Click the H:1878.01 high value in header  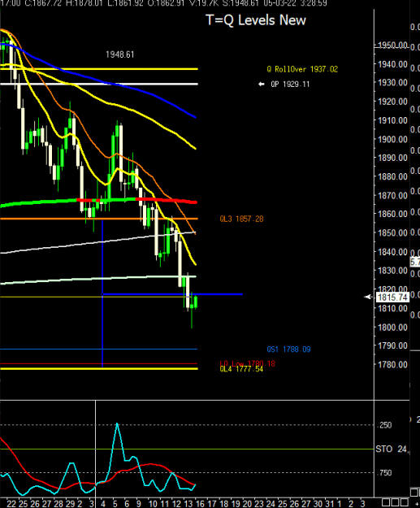coord(84,3)
